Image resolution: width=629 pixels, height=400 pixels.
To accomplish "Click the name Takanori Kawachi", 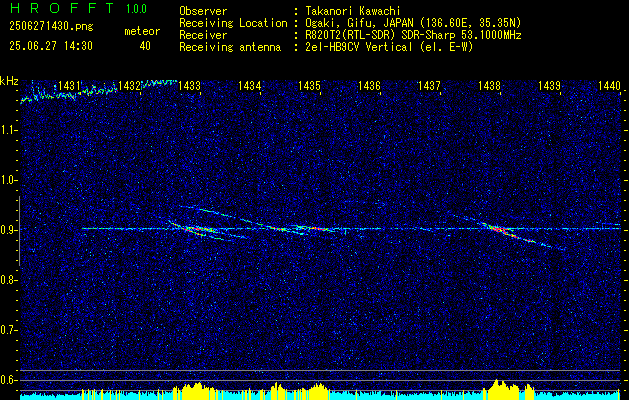I will click(x=353, y=12).
